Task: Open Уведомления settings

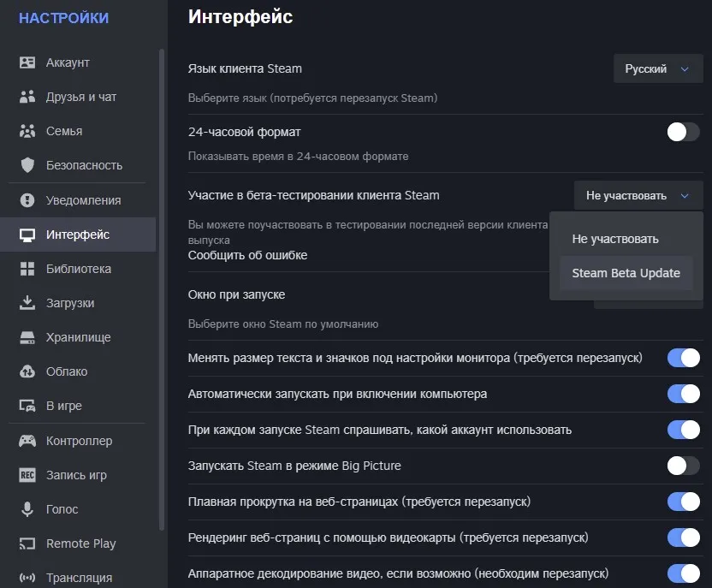Action: [78, 200]
